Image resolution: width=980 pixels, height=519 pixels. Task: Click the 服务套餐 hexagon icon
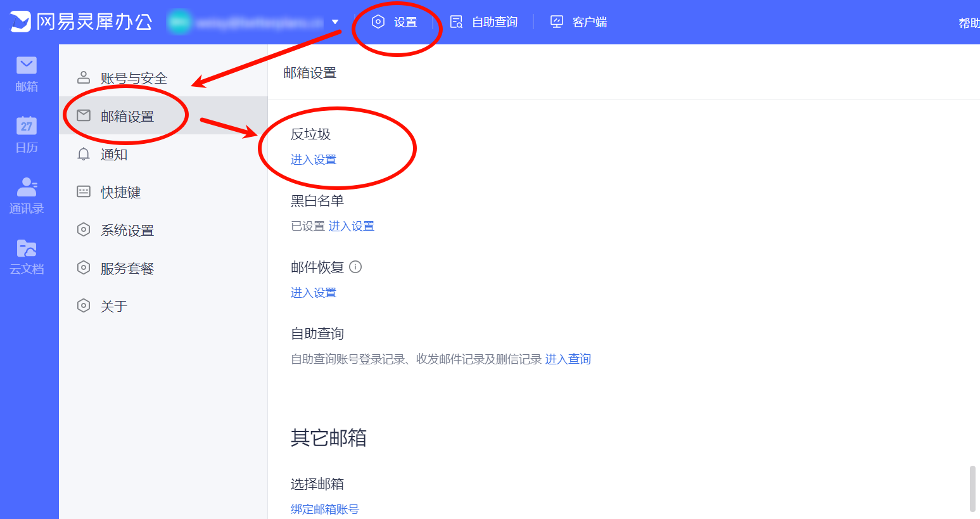[x=84, y=267]
